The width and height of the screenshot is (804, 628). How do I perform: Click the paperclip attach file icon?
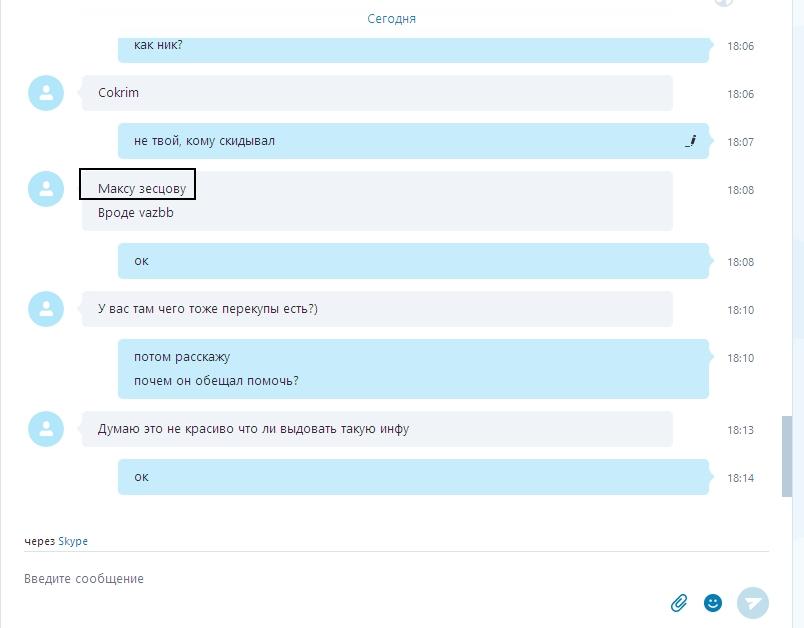[679, 603]
